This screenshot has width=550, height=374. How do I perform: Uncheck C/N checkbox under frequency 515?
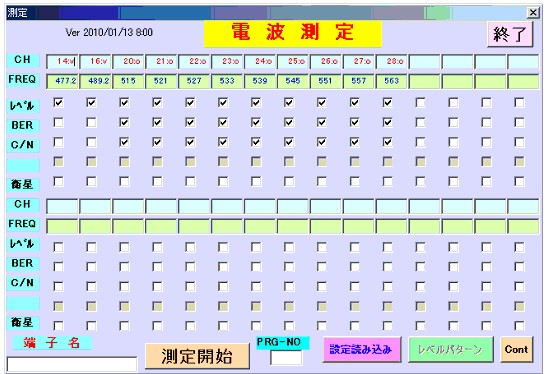coord(124,142)
